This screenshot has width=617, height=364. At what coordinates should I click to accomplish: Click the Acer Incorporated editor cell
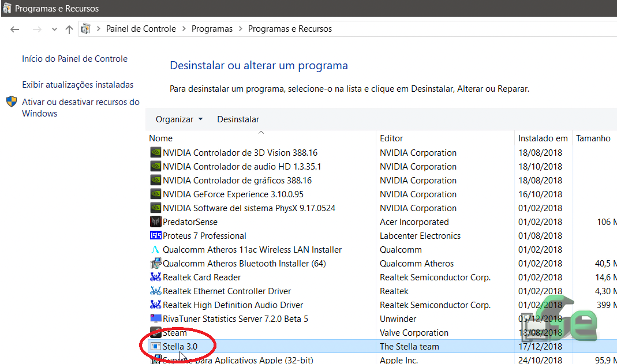coord(414,222)
